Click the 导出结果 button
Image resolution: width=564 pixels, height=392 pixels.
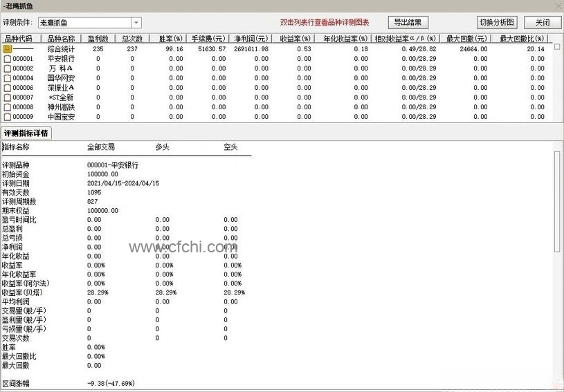(x=408, y=22)
